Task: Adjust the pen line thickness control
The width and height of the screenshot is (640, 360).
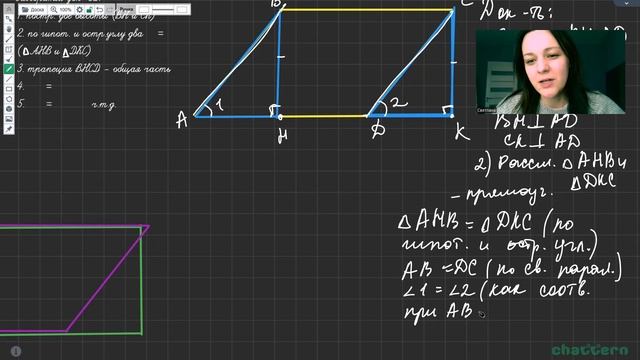Action: pos(163,9)
